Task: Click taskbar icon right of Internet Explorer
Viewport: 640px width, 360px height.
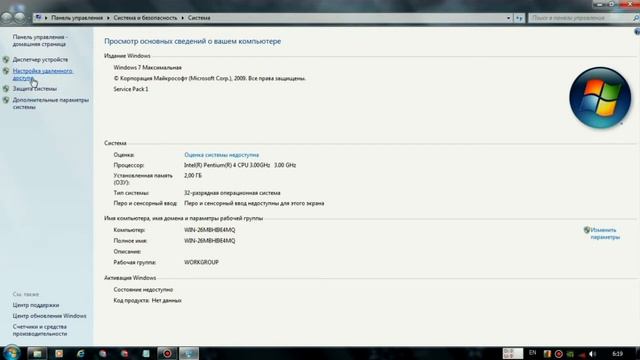Action: tap(102, 353)
